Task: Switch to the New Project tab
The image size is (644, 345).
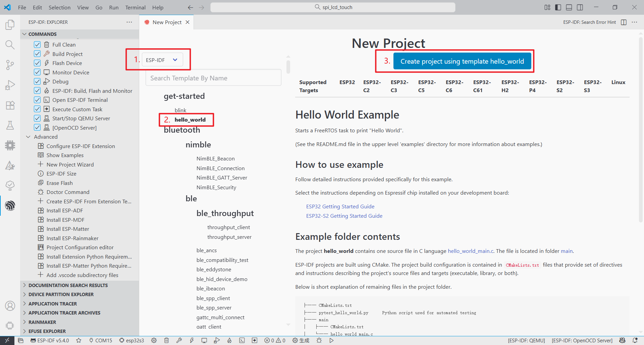Action: pyautogui.click(x=167, y=22)
